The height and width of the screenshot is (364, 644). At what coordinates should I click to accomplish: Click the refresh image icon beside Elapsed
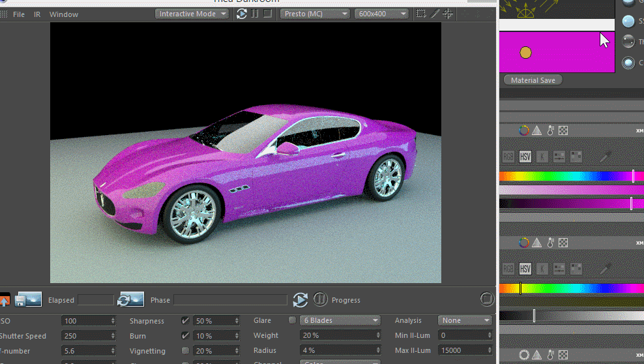(x=130, y=299)
